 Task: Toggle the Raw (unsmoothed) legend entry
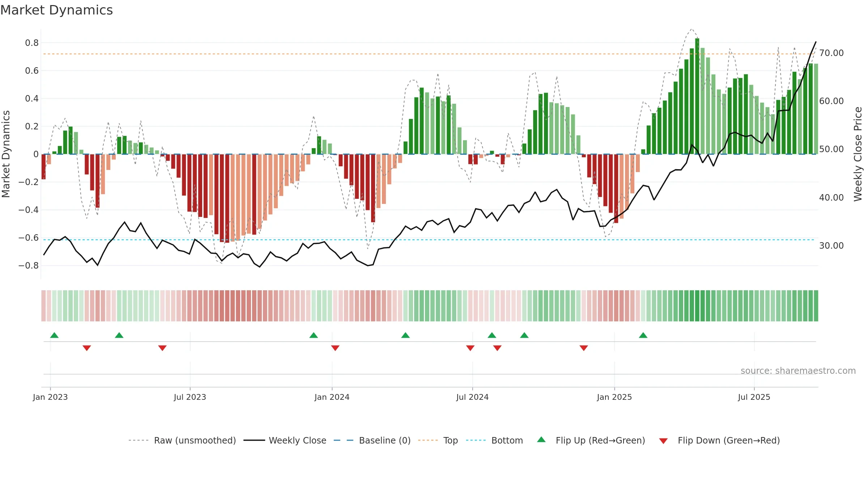click(182, 440)
